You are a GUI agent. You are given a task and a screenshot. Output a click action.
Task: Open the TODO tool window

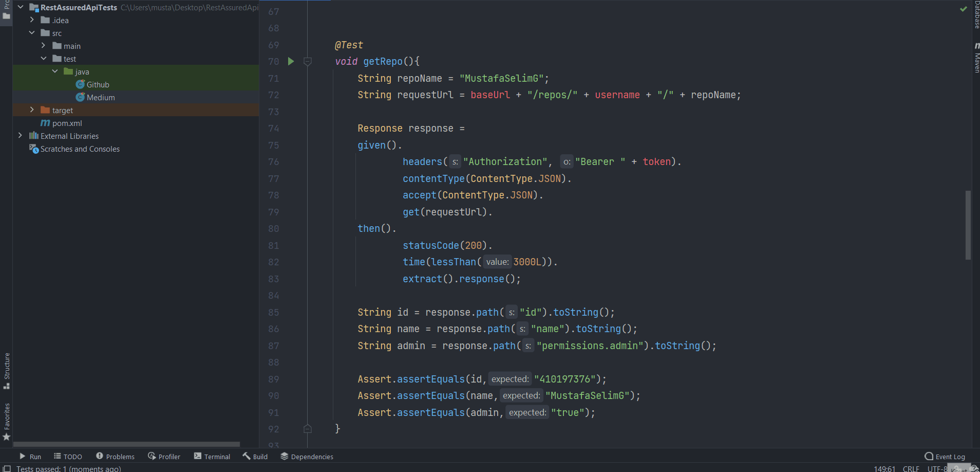(68, 457)
